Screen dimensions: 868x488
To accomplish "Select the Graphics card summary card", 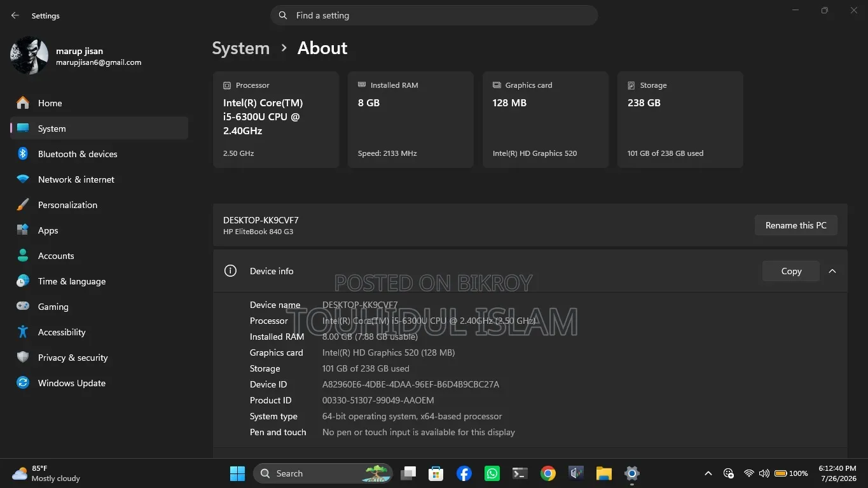I will coord(546,120).
